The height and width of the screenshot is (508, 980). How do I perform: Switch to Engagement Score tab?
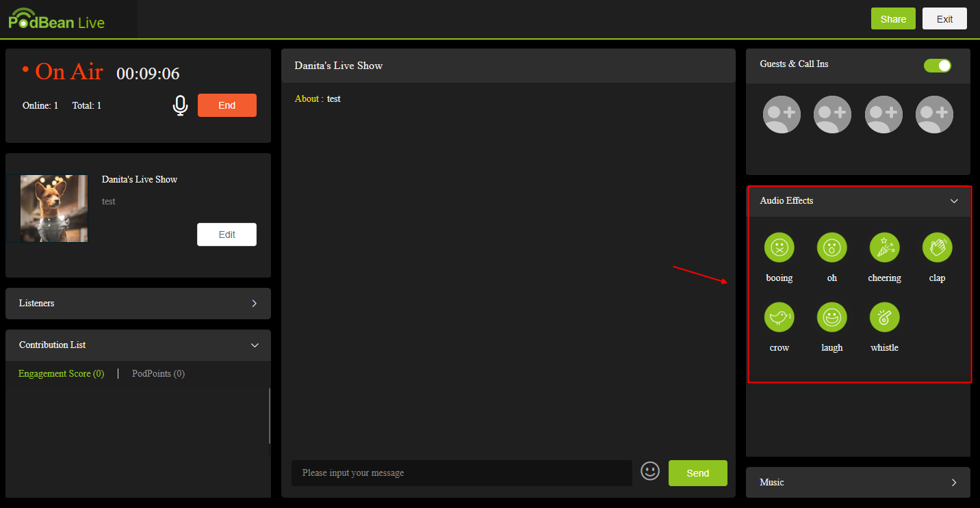click(61, 373)
